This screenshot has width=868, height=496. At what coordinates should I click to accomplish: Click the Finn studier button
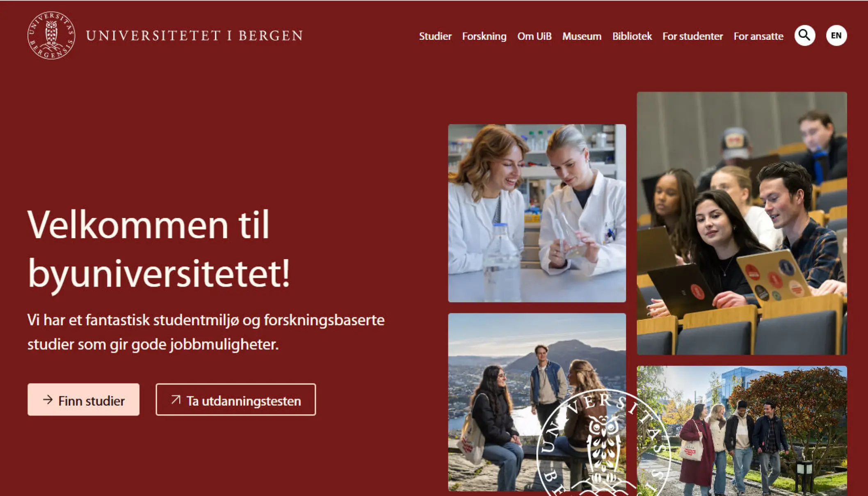83,400
